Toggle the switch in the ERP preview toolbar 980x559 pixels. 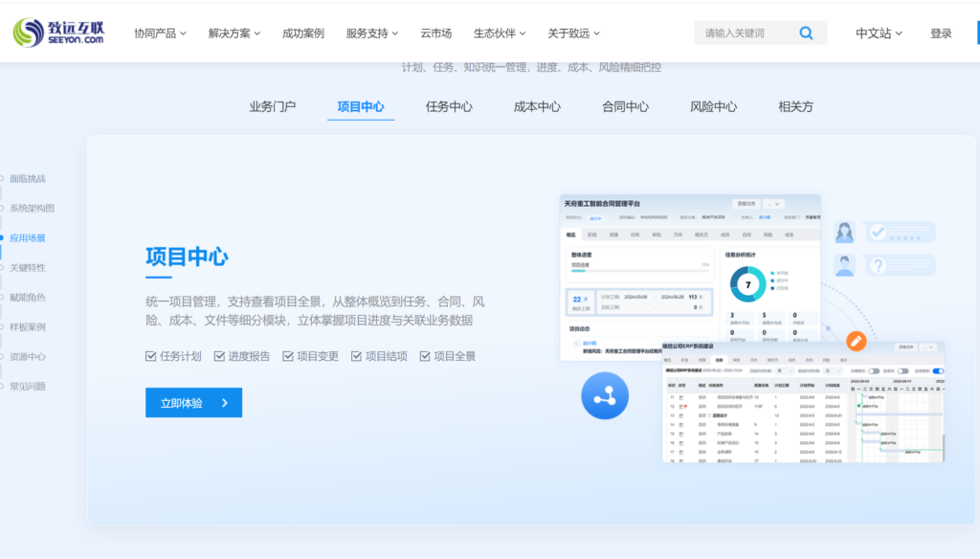[939, 371]
